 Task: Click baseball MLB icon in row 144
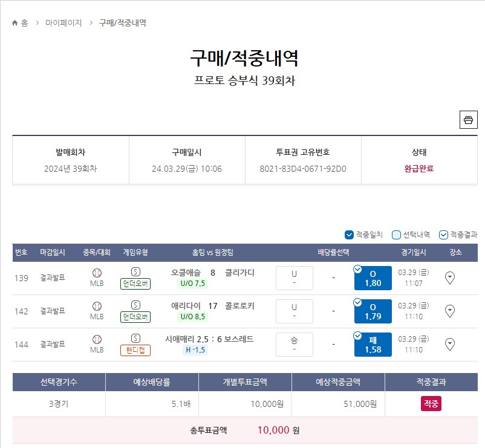point(97,340)
